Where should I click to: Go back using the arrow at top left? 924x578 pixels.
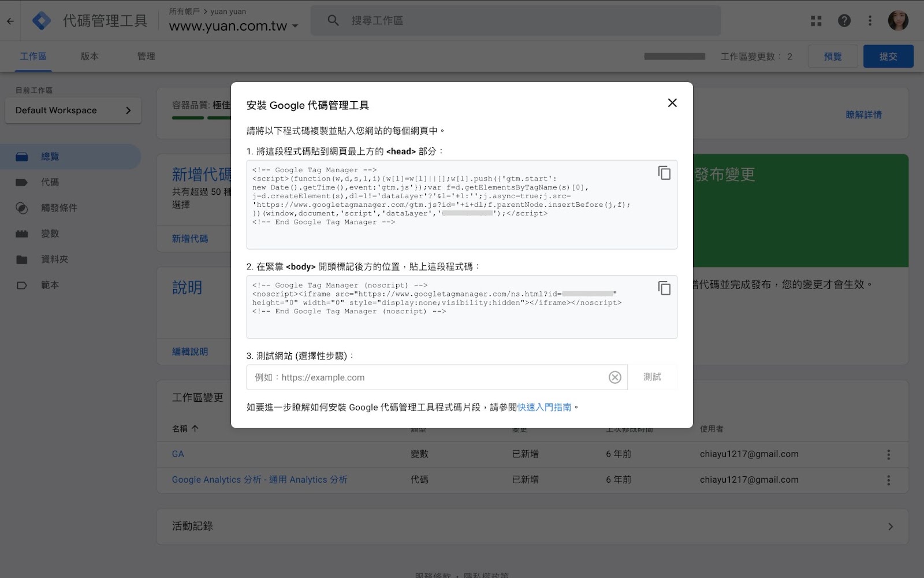point(10,21)
